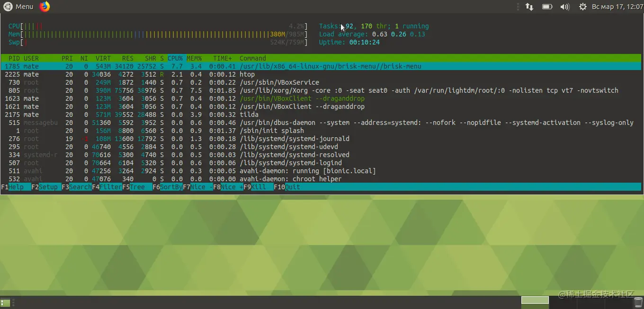Open the Menu button in top panel
The width and height of the screenshot is (644, 309).
(x=18, y=7)
